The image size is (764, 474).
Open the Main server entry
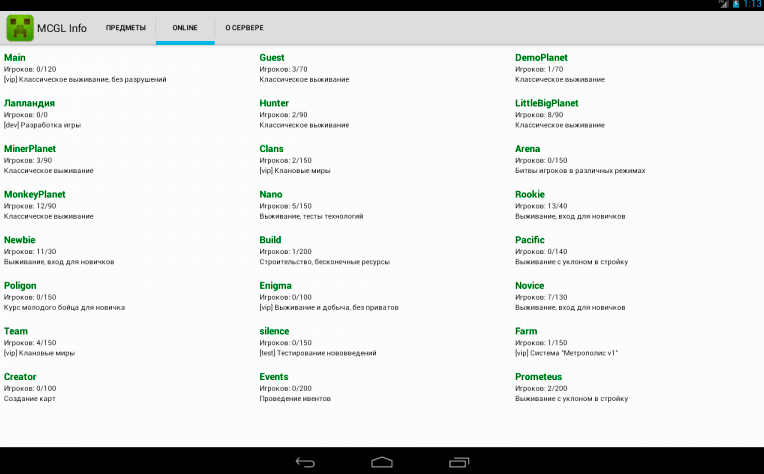coord(15,58)
